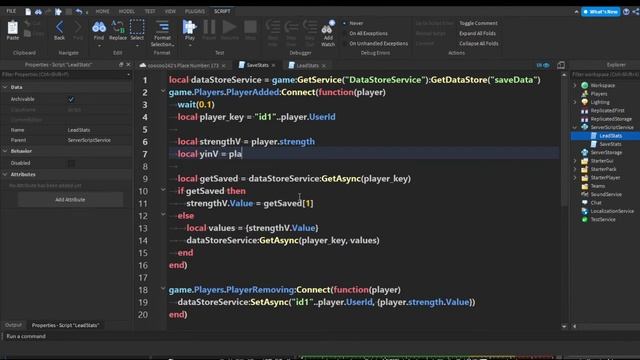This screenshot has height=360, width=640.
Task: Click the undo arrow in quick access bar
Action: click(79, 12)
